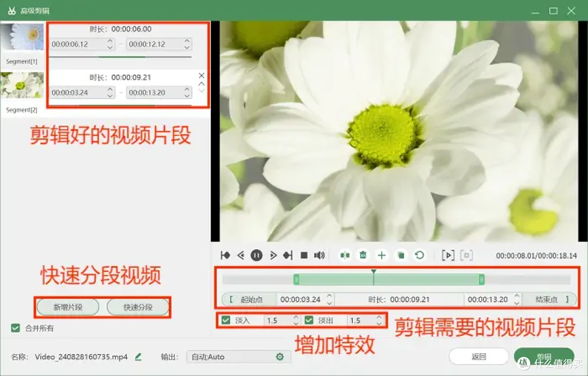This screenshot has width=588, height=376.
Task: Mute the volume speaker icon
Action: [x=319, y=255]
